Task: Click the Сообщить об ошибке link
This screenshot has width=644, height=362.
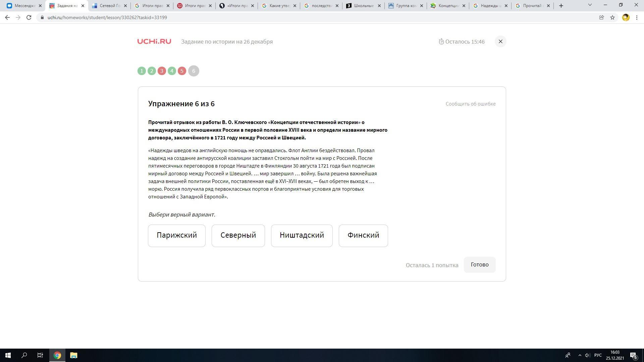Action: coord(470,104)
